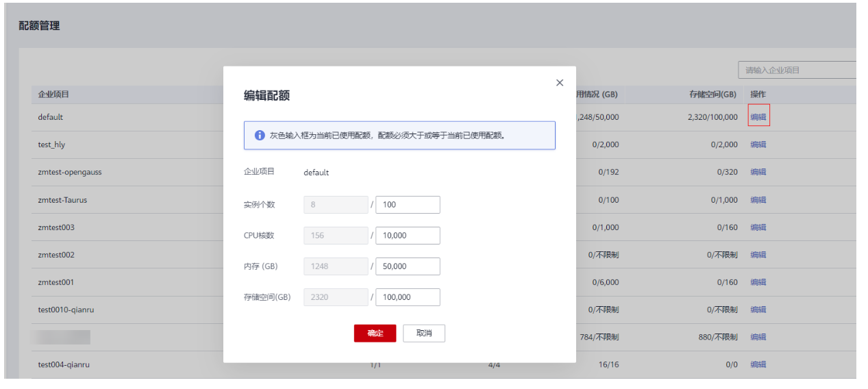The image size is (868, 389).
Task: Focus the CPU核数 quota field showing 10,000
Action: tap(408, 236)
